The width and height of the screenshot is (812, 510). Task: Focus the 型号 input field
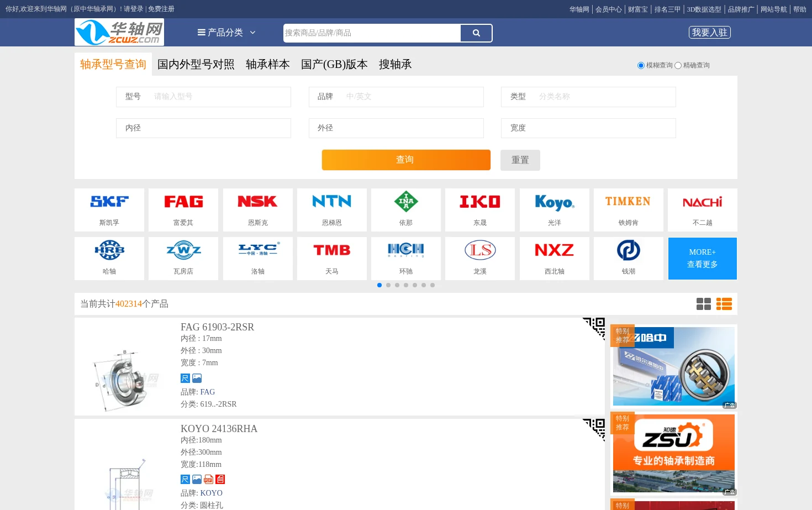coord(203,97)
